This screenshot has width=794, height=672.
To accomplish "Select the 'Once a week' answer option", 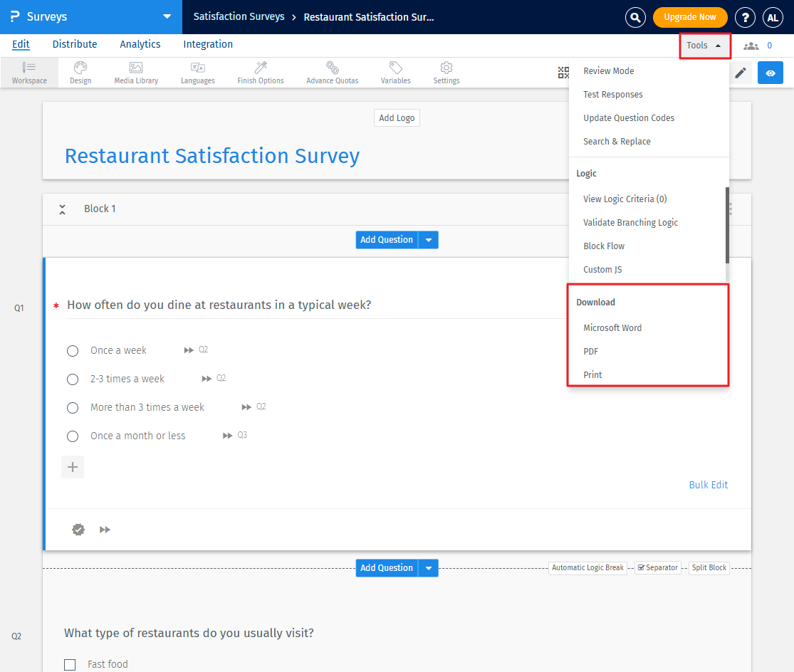I will 72,350.
